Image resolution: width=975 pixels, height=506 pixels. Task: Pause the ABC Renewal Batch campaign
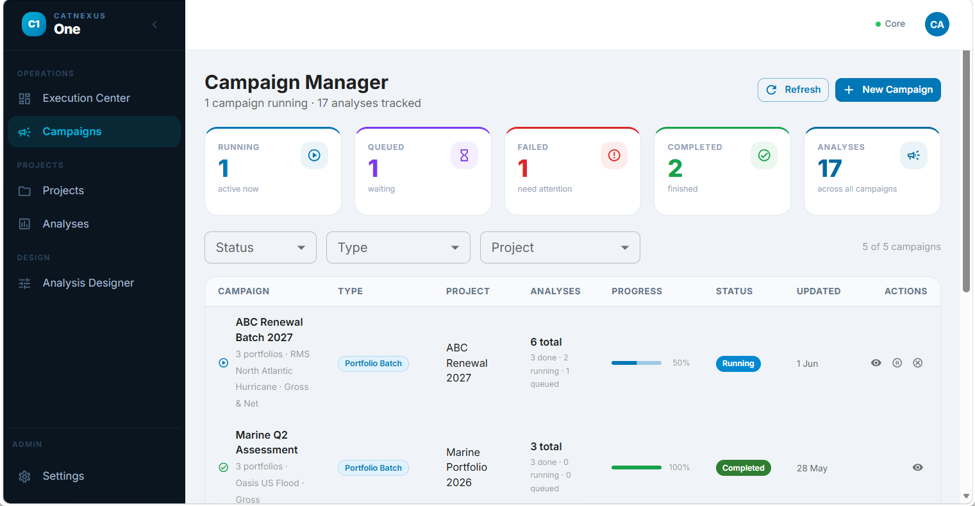pos(897,363)
